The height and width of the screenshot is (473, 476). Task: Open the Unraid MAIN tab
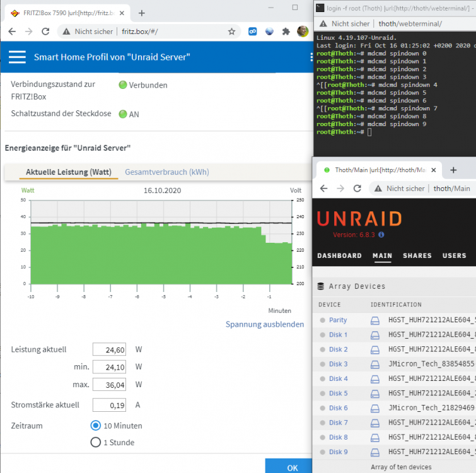383,255
